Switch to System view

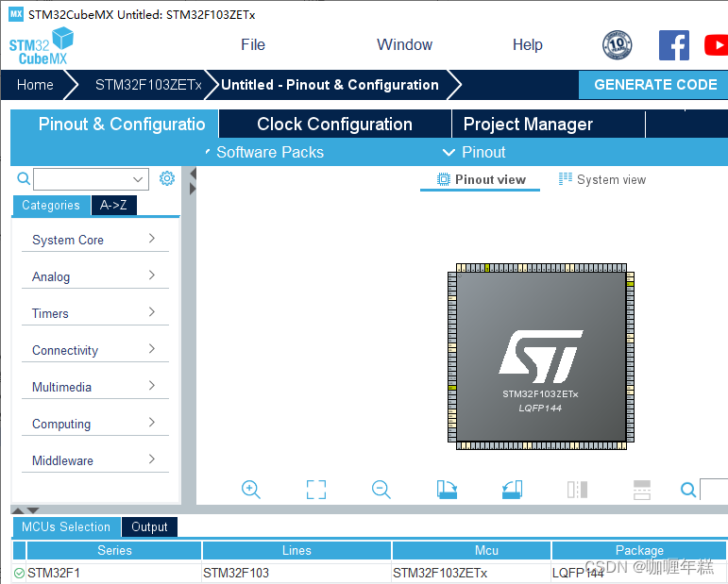pyautogui.click(x=602, y=179)
